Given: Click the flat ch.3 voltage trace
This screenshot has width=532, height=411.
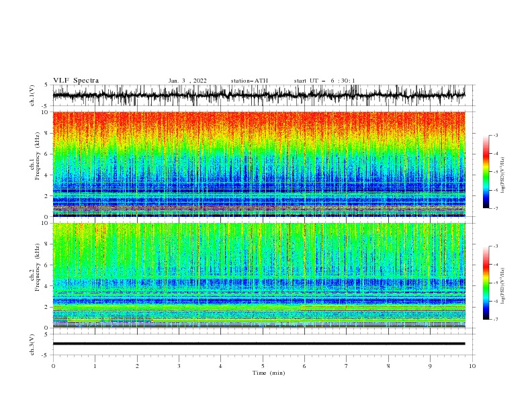Looking at the screenshot, I should (x=259, y=344).
